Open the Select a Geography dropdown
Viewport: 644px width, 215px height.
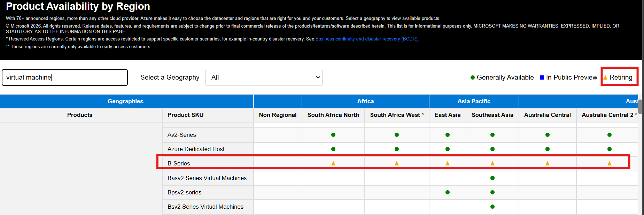point(264,77)
